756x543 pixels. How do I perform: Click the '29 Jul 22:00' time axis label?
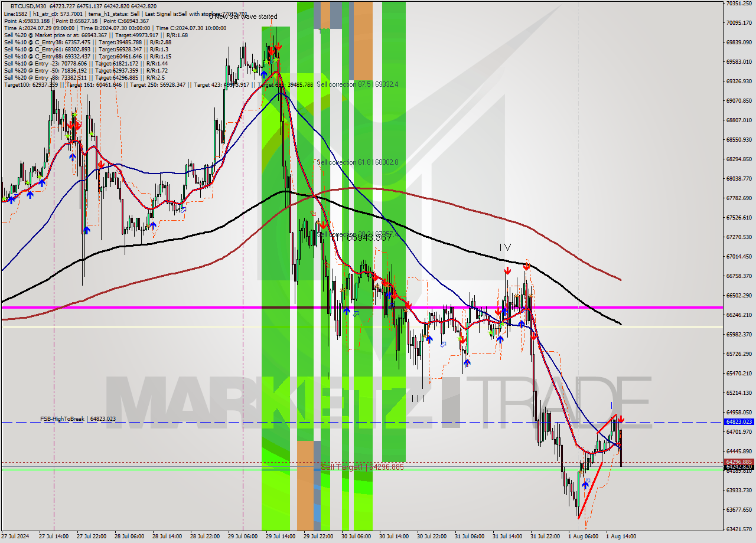(318, 537)
